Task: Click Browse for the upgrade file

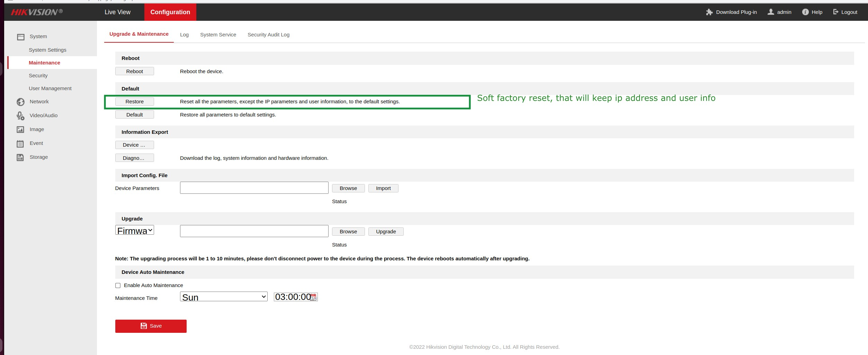Action: [348, 232]
